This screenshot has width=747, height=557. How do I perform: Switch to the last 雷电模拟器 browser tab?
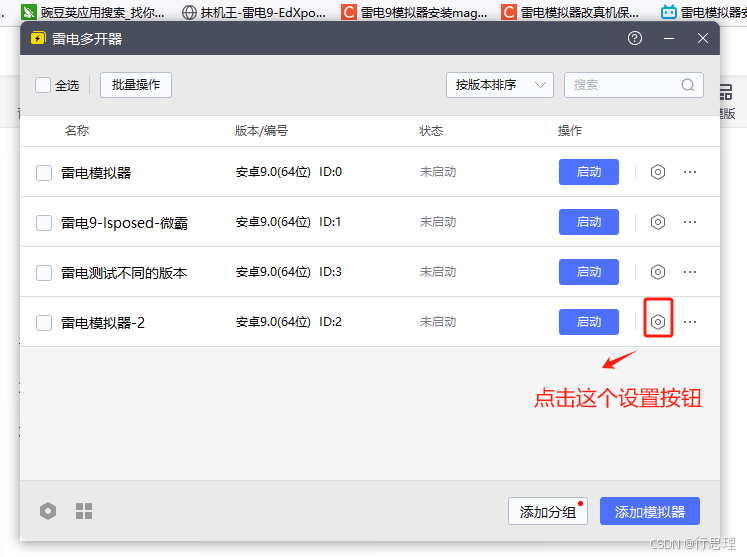(704, 12)
